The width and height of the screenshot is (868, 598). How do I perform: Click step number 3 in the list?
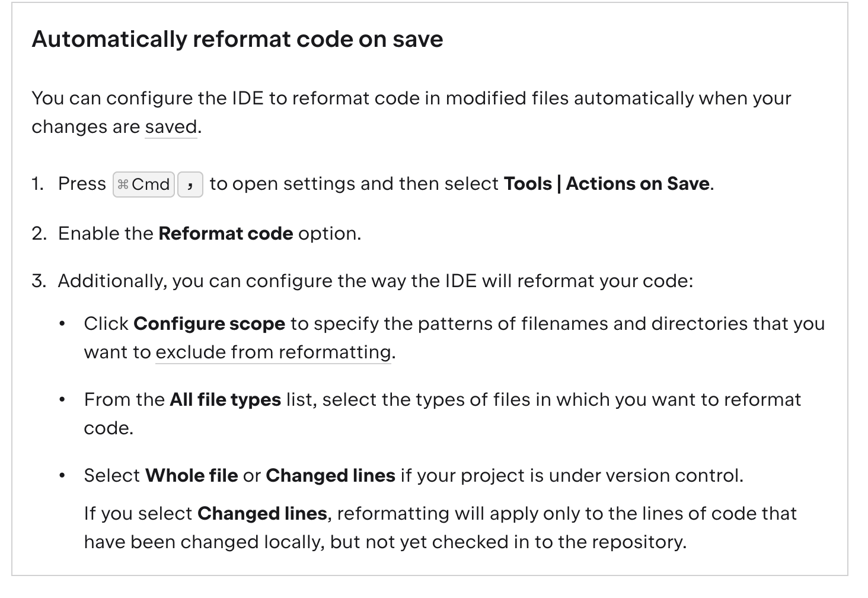tap(39, 281)
